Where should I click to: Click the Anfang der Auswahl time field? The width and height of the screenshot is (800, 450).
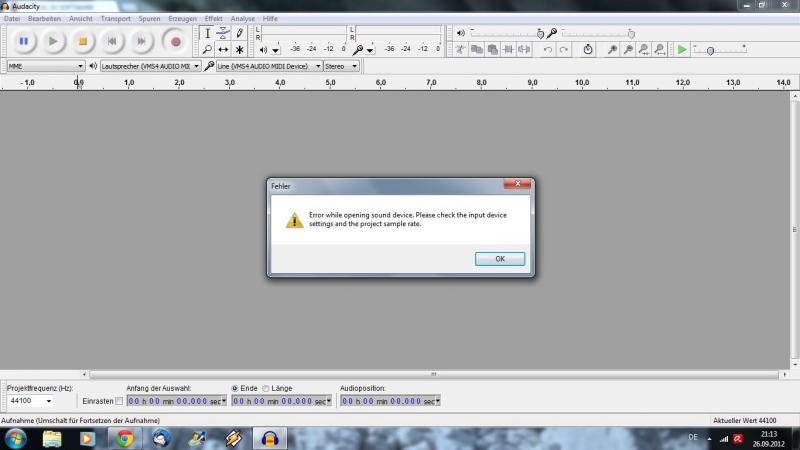[176, 402]
